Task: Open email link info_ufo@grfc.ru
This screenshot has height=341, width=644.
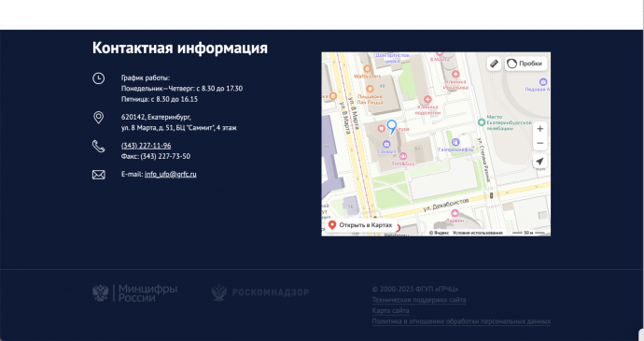Action: tap(171, 174)
